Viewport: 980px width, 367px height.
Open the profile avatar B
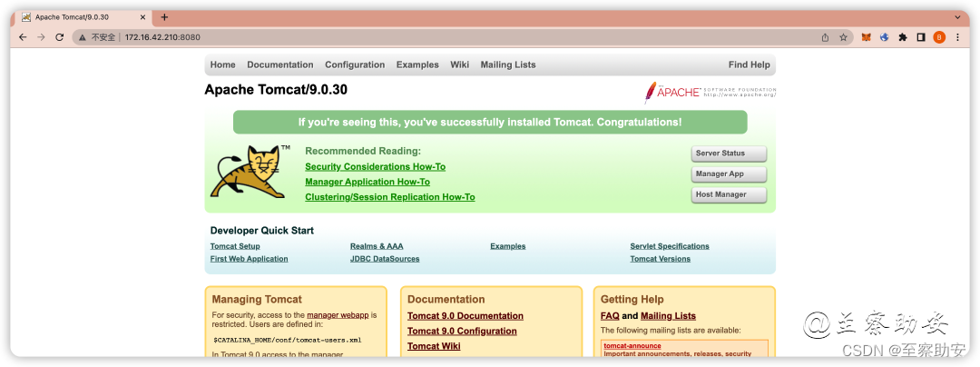pos(939,37)
